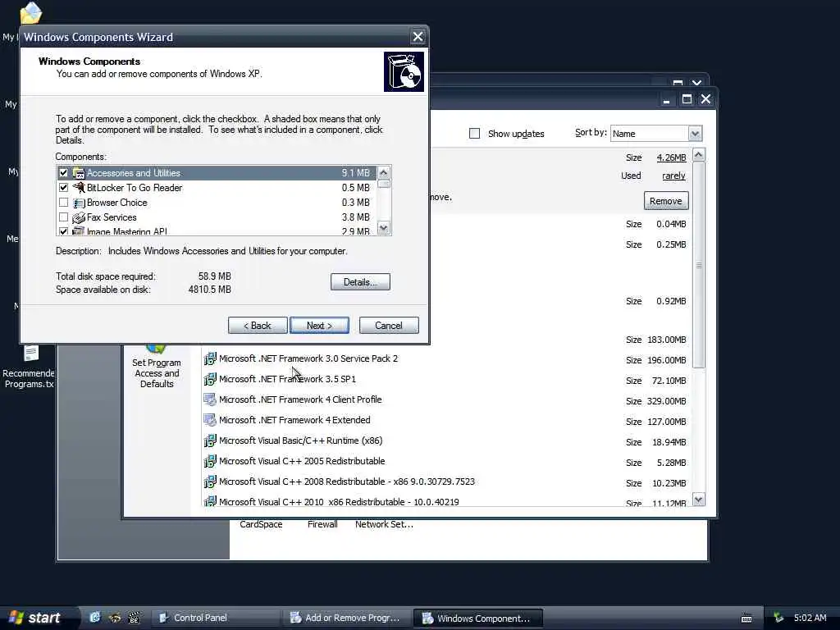The height and width of the screenshot is (630, 840).
Task: Toggle the Image Mastering API checkbox
Action: tap(64, 231)
